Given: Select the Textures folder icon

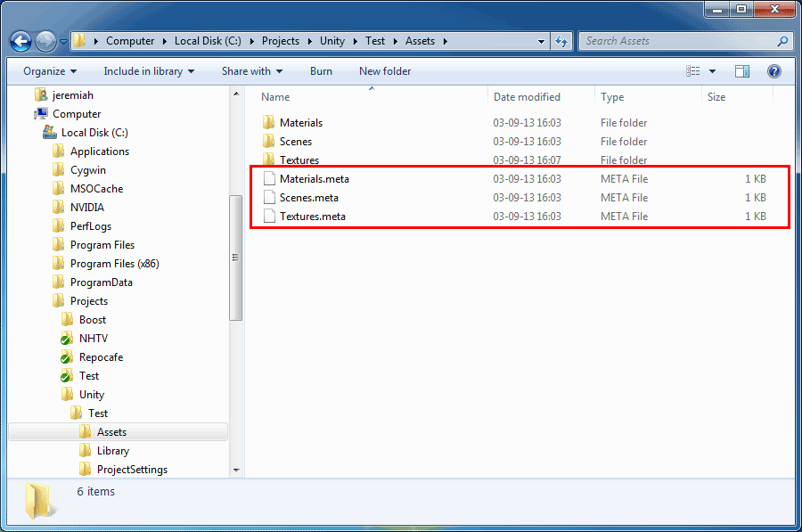Looking at the screenshot, I should (x=268, y=160).
